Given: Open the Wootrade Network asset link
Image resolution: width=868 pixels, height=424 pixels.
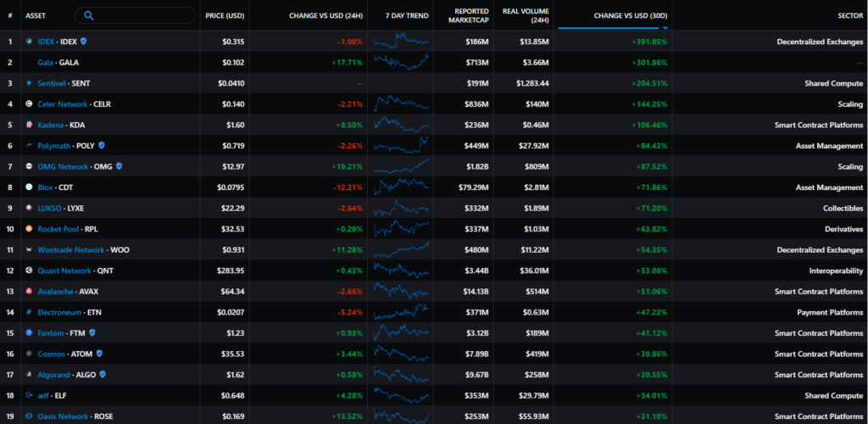Looking at the screenshot, I should tap(71, 249).
